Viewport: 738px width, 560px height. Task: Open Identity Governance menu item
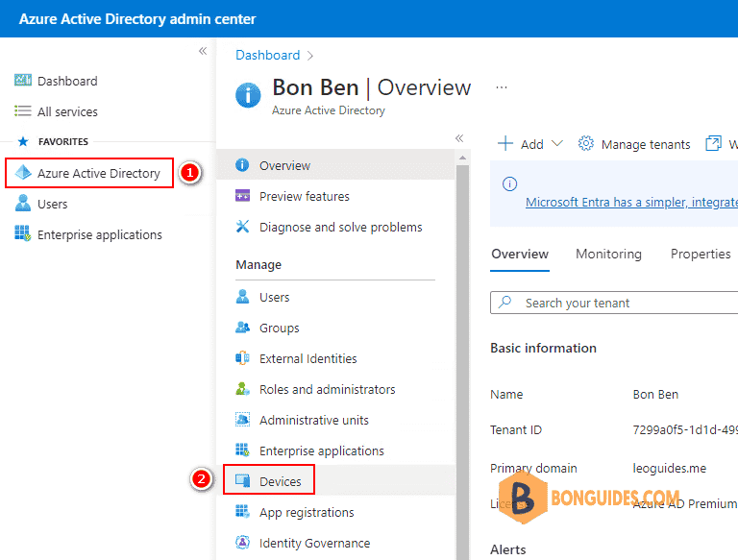tap(335, 543)
